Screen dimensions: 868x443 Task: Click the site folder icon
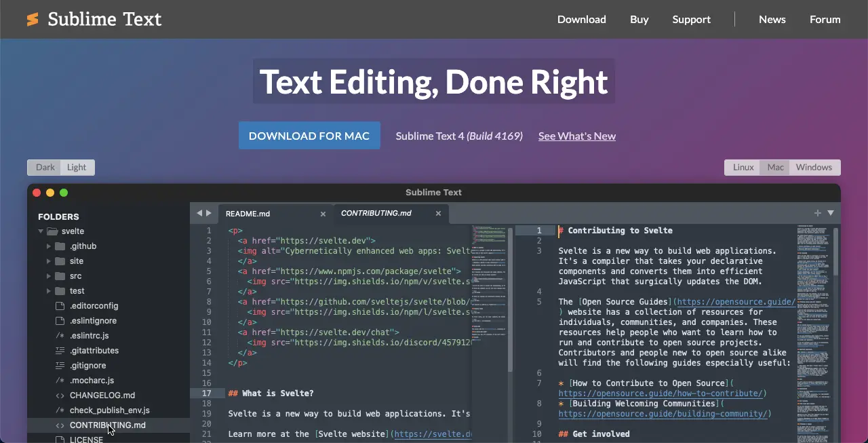60,261
